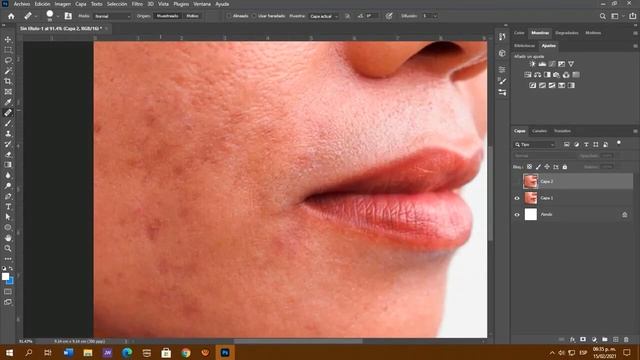This screenshot has height=360, width=640.
Task: Select the Move tool
Action: click(x=8, y=40)
